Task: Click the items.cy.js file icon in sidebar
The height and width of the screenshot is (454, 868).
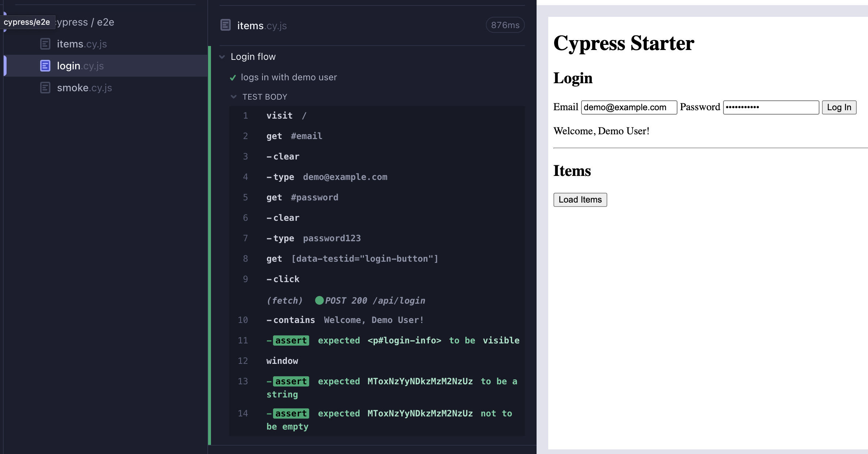Action: click(x=45, y=44)
